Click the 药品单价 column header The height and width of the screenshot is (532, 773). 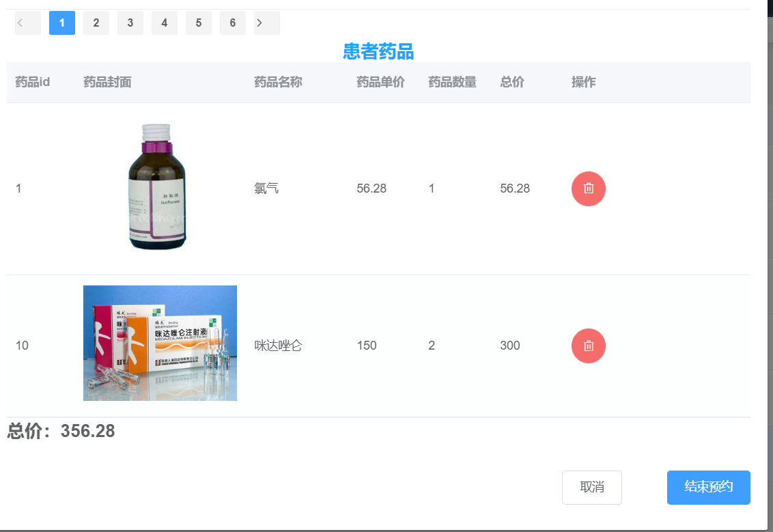(x=380, y=82)
